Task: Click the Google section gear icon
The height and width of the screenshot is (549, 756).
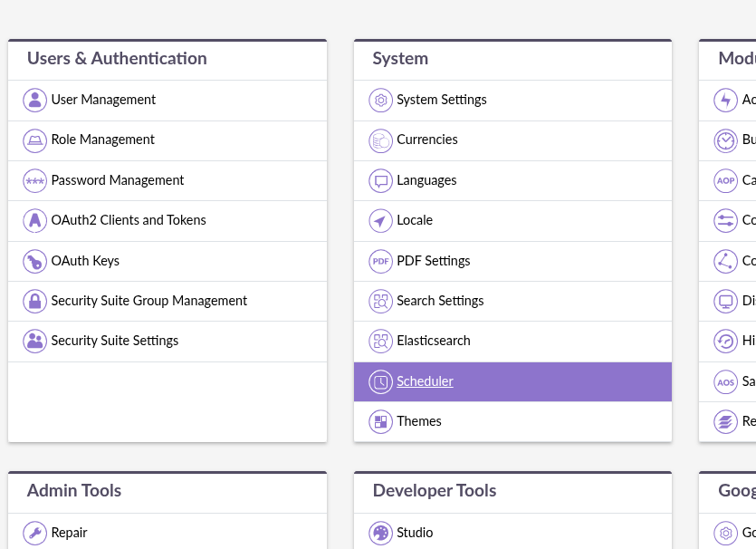Action: pos(725,533)
